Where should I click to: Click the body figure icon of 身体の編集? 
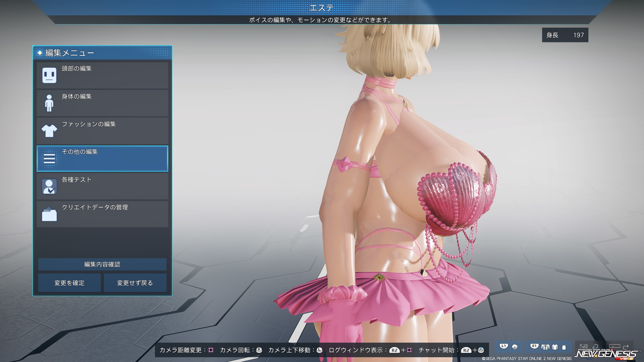tap(49, 103)
